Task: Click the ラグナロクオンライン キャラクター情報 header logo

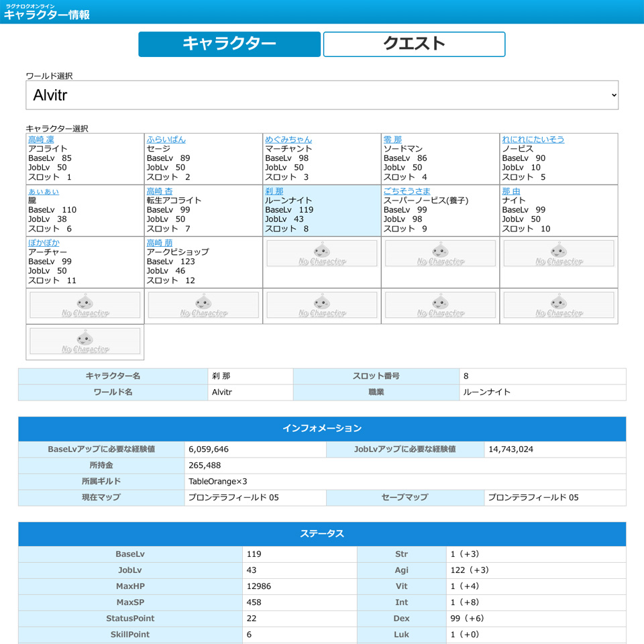Action: click(47, 12)
